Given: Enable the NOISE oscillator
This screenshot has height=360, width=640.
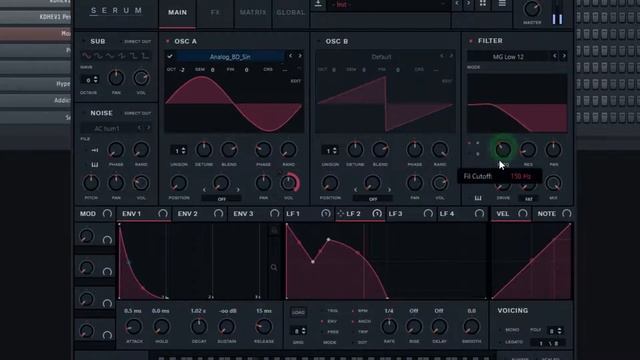Looking at the screenshot, I should [83, 113].
